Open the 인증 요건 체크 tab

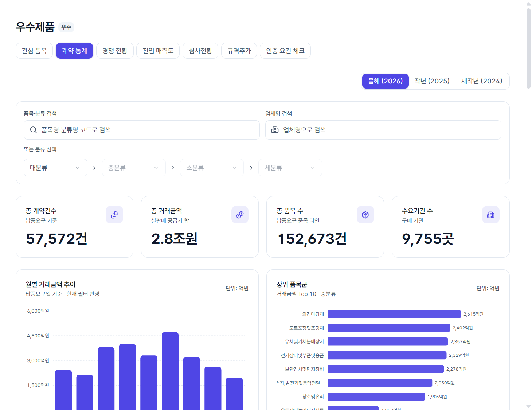tap(285, 51)
